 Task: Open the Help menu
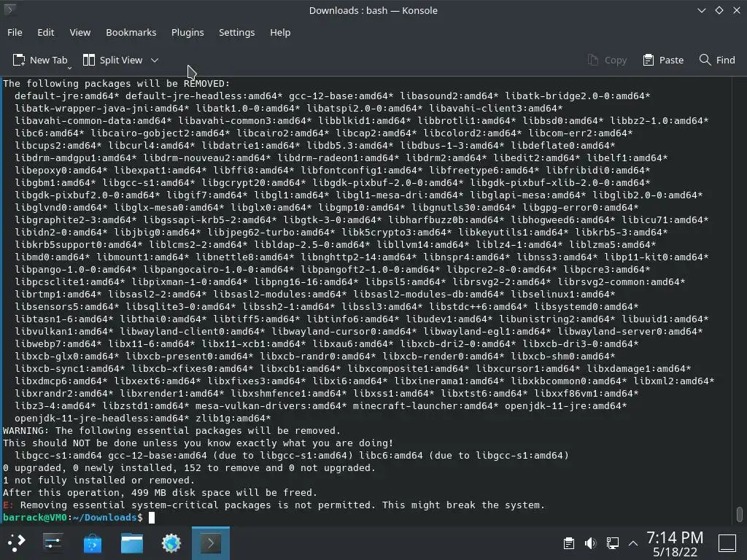(x=280, y=32)
